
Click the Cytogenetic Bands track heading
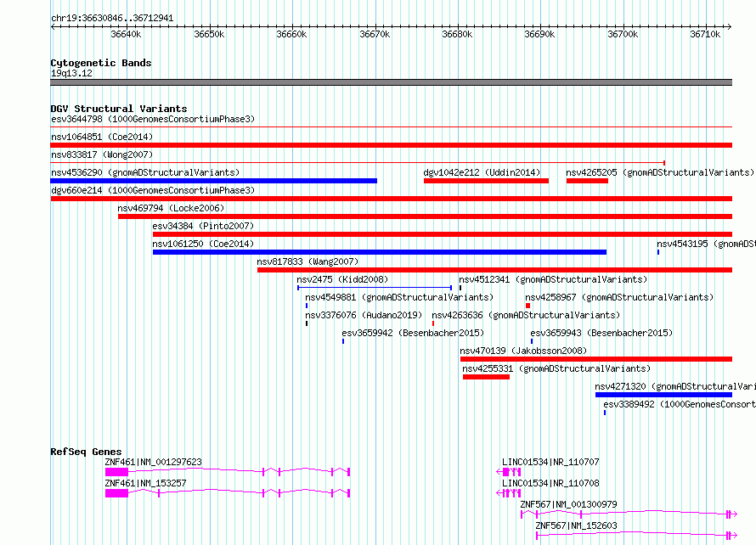tap(101, 63)
